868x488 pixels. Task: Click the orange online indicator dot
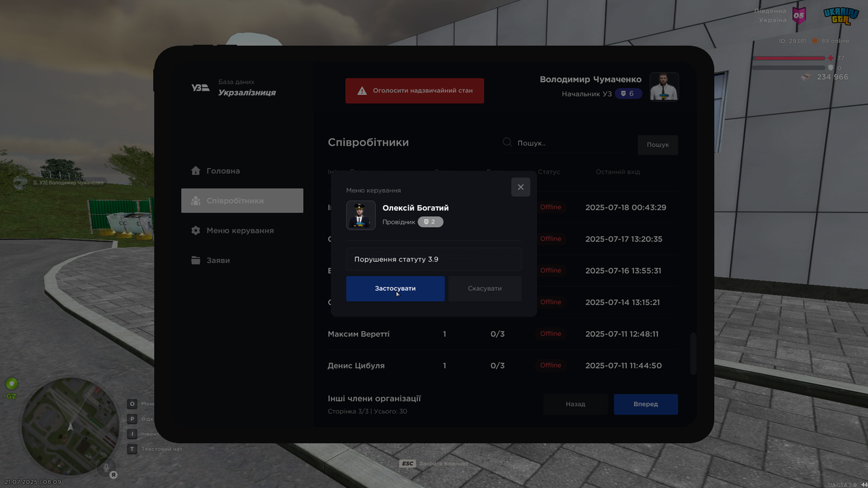point(815,41)
